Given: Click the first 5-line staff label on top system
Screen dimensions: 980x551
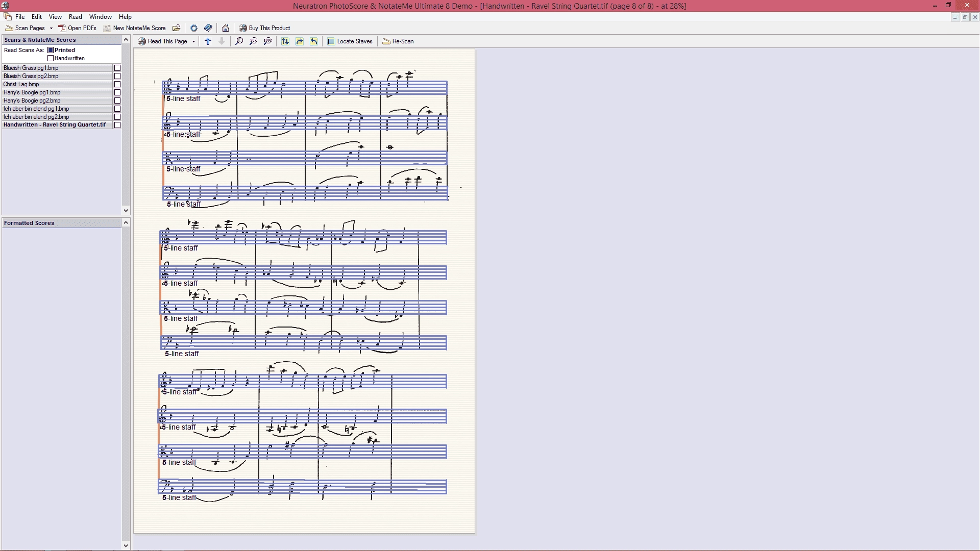Looking at the screenshot, I should [183, 98].
